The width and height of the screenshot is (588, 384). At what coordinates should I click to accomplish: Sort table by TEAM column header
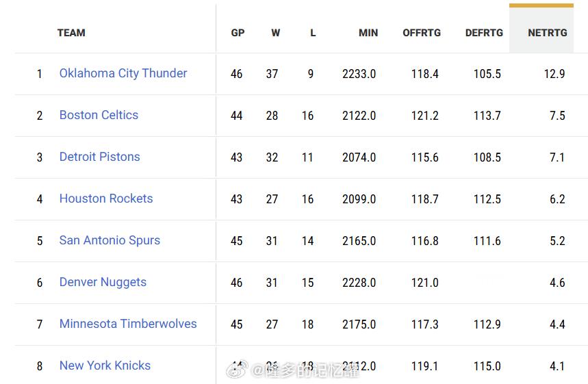click(71, 32)
